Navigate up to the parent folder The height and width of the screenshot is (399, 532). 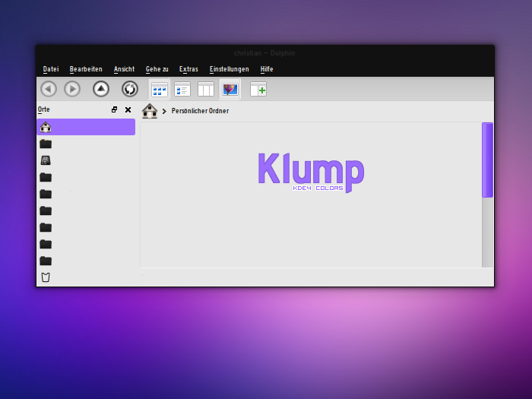[101, 89]
